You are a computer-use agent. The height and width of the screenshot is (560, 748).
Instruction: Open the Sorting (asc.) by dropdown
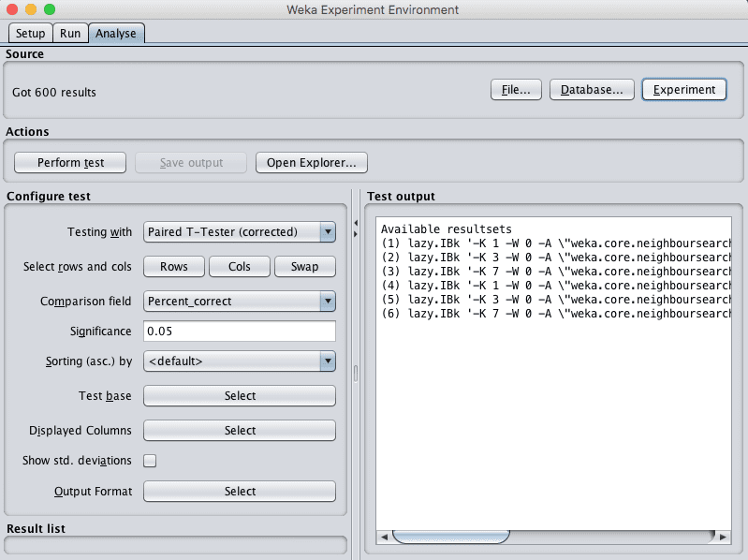(x=240, y=361)
